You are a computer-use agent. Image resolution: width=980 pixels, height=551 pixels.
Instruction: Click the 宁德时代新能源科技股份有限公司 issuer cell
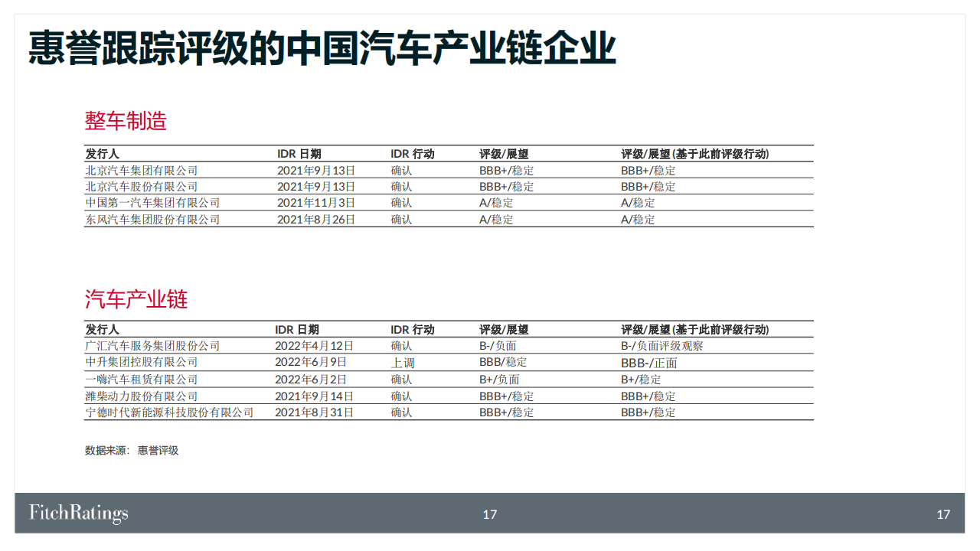(169, 412)
